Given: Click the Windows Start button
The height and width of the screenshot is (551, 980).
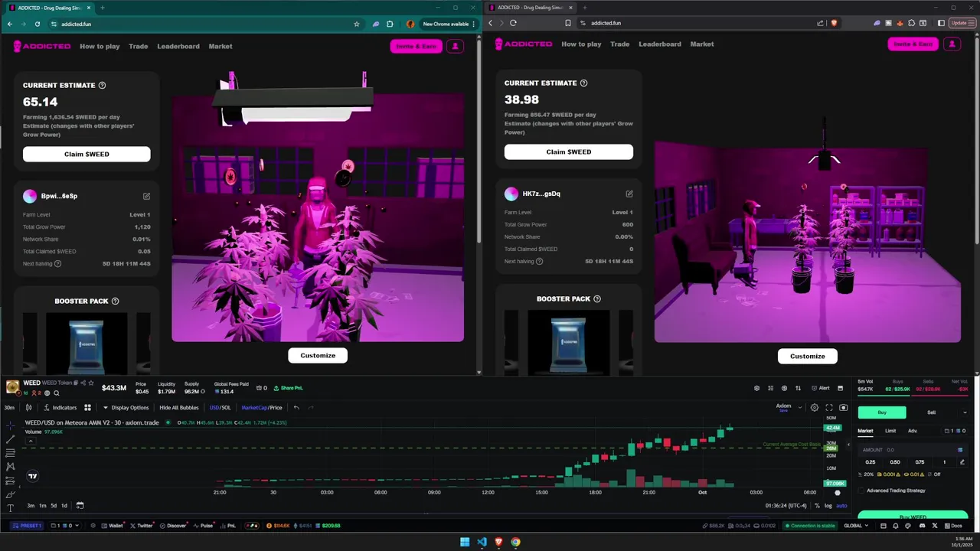Looking at the screenshot, I should pos(465,542).
